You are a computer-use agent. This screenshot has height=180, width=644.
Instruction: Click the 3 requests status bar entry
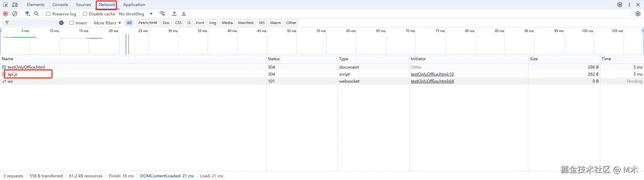coord(13,176)
